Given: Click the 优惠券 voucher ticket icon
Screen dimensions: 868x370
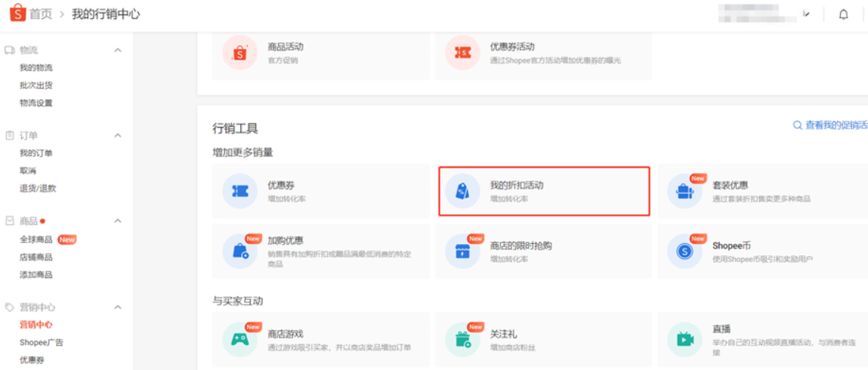Looking at the screenshot, I should pos(240,192).
